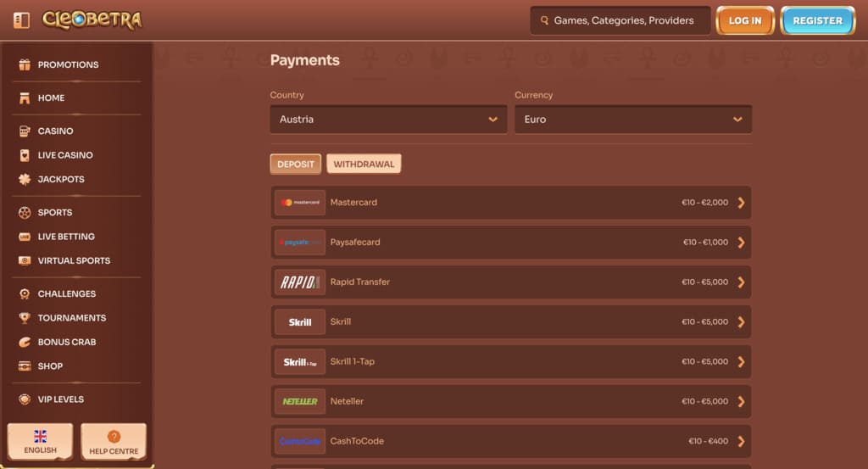Expand CashToCode row chevron arrow
Image resolution: width=868 pixels, height=469 pixels.
pyautogui.click(x=741, y=442)
